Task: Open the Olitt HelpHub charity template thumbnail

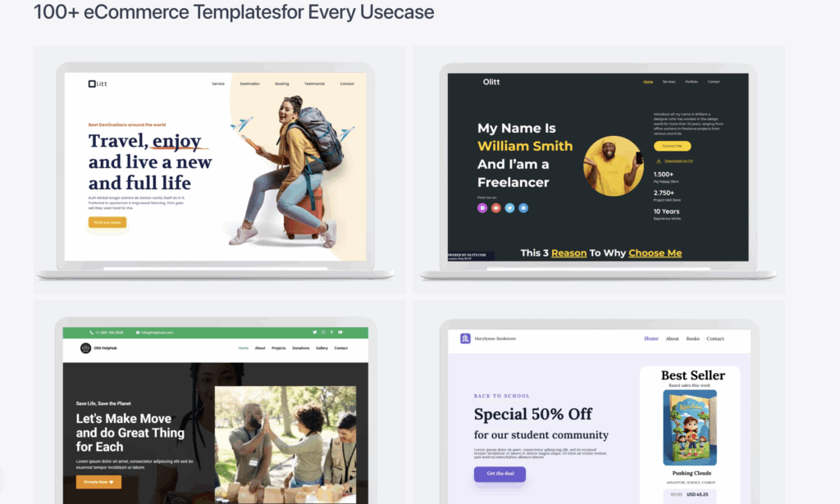Action: tap(220, 402)
